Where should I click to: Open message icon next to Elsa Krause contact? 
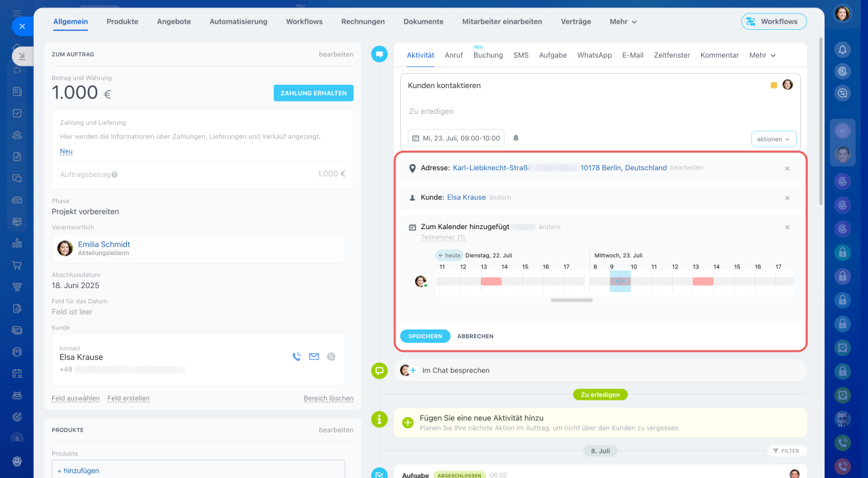click(x=331, y=357)
